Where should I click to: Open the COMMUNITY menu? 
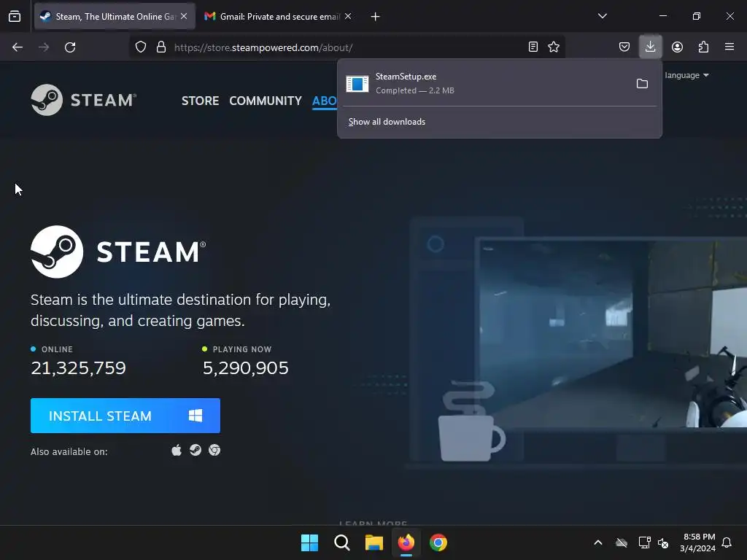click(x=266, y=101)
